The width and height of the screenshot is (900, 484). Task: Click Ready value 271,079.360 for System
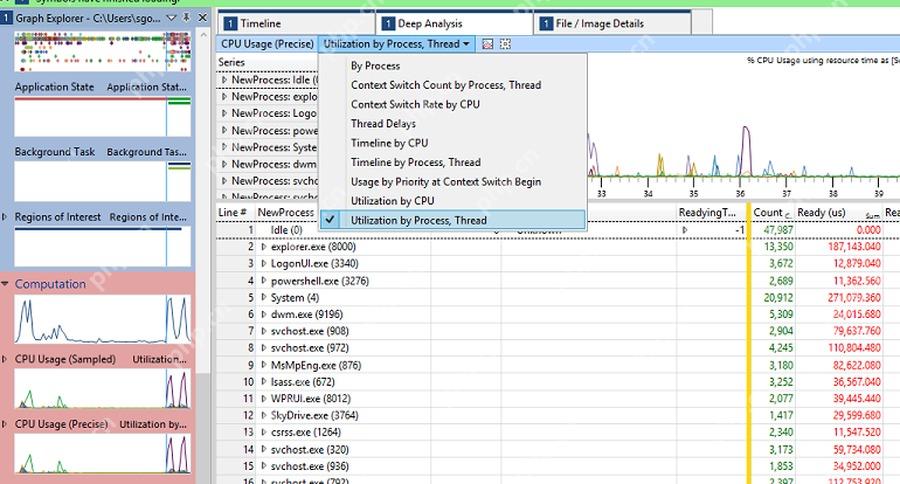[854, 297]
